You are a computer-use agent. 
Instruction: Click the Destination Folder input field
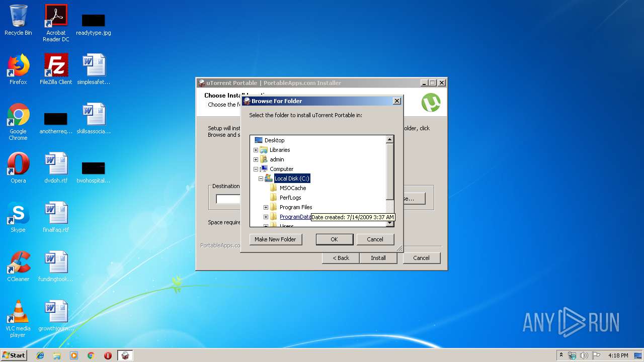(x=228, y=199)
